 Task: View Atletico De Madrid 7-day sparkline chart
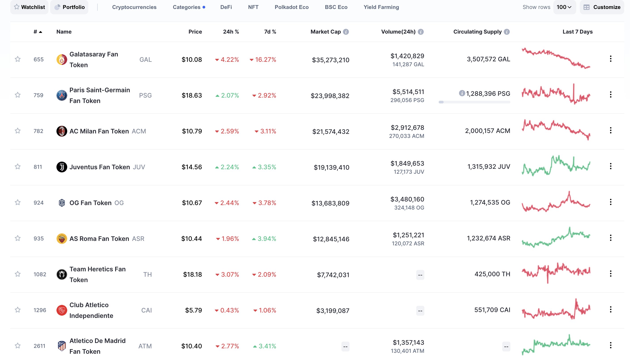point(556,345)
